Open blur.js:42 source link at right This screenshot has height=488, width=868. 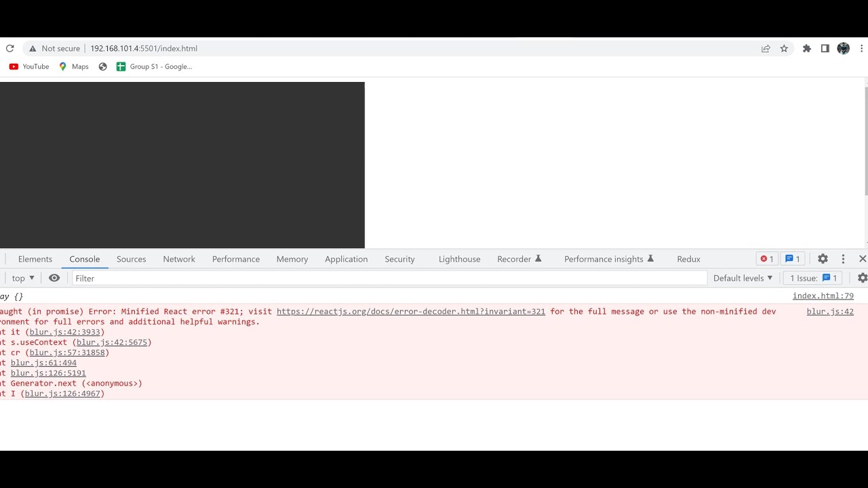coord(830,312)
